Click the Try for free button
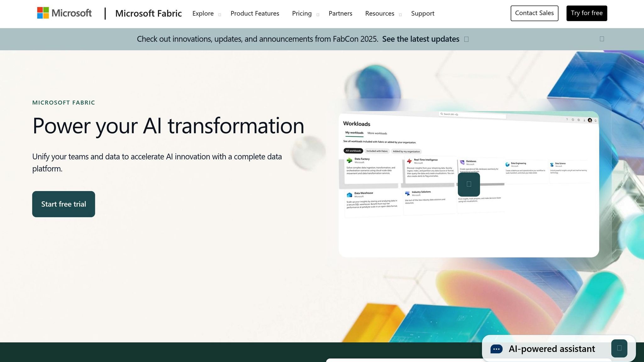The image size is (644, 362). tap(587, 13)
